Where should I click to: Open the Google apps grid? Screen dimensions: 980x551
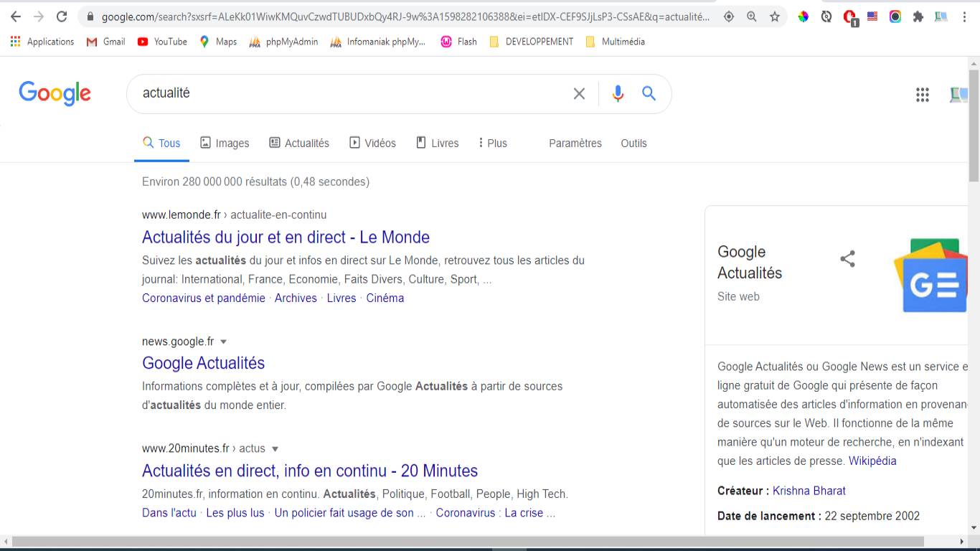coord(923,94)
